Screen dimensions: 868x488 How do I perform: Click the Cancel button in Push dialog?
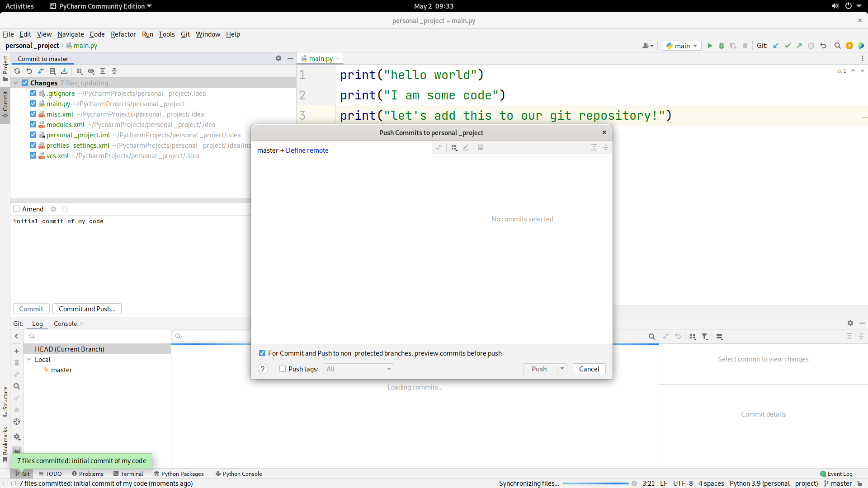click(589, 369)
